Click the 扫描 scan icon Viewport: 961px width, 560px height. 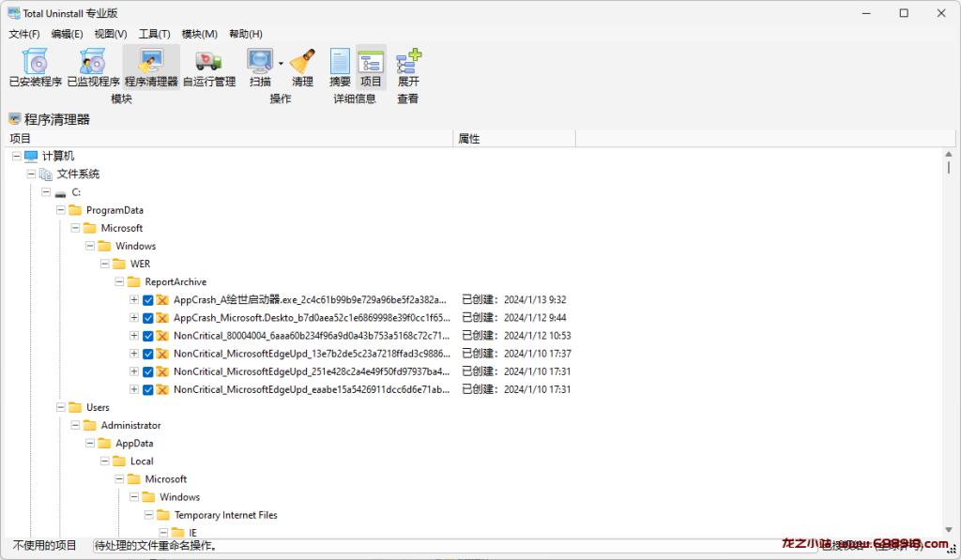260,62
